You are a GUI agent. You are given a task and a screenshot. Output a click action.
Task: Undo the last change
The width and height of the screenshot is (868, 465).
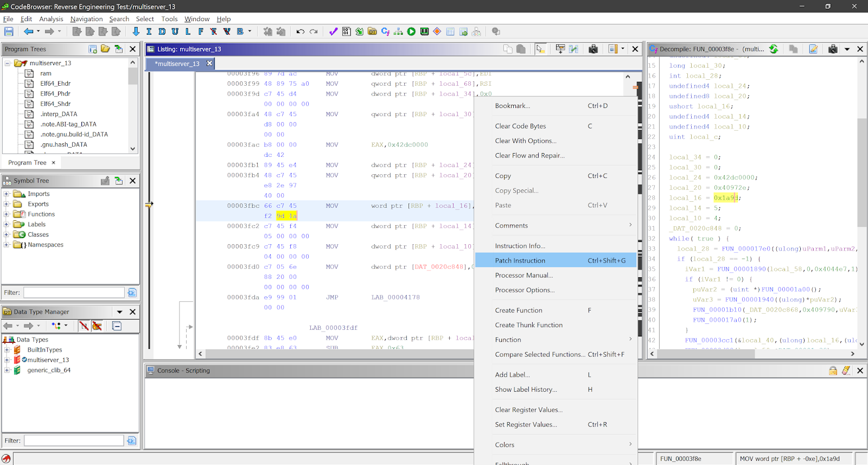coord(300,31)
